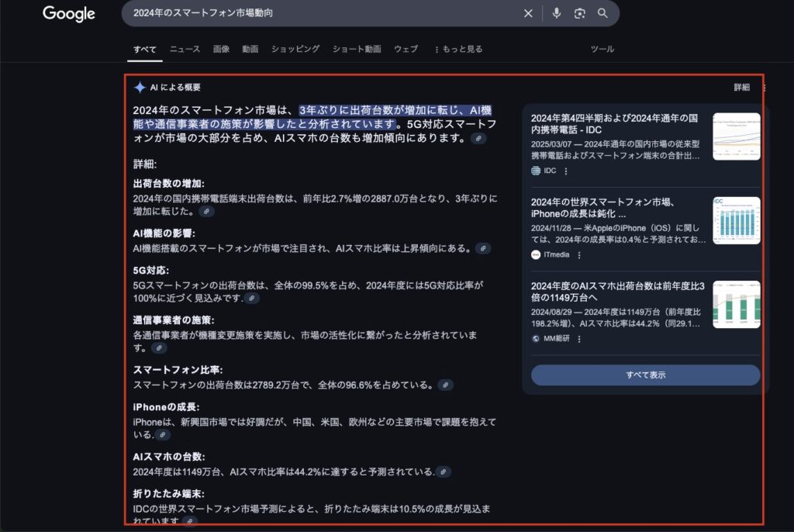Open source link icon under スマートフォン比率

click(446, 385)
